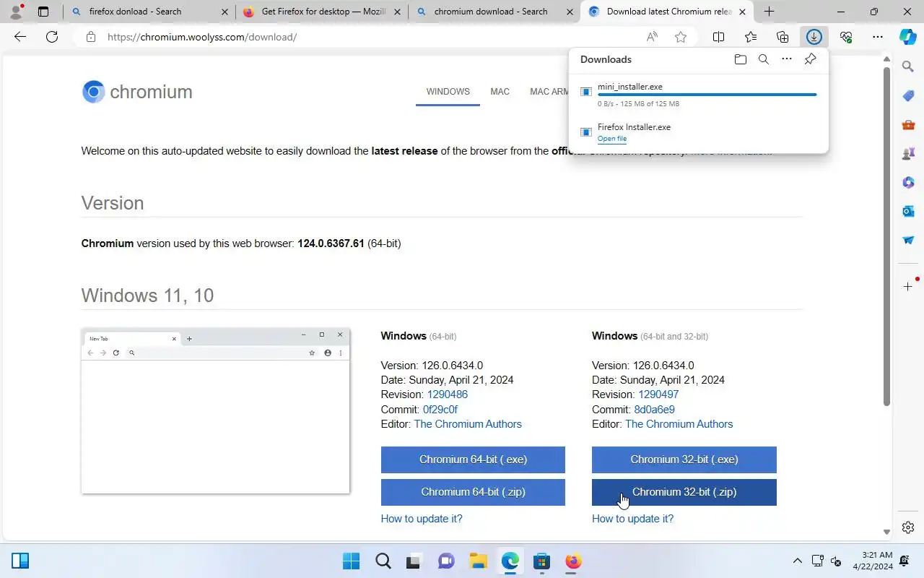Open Copilot sidebar icon
This screenshot has width=924, height=578.
908,37
